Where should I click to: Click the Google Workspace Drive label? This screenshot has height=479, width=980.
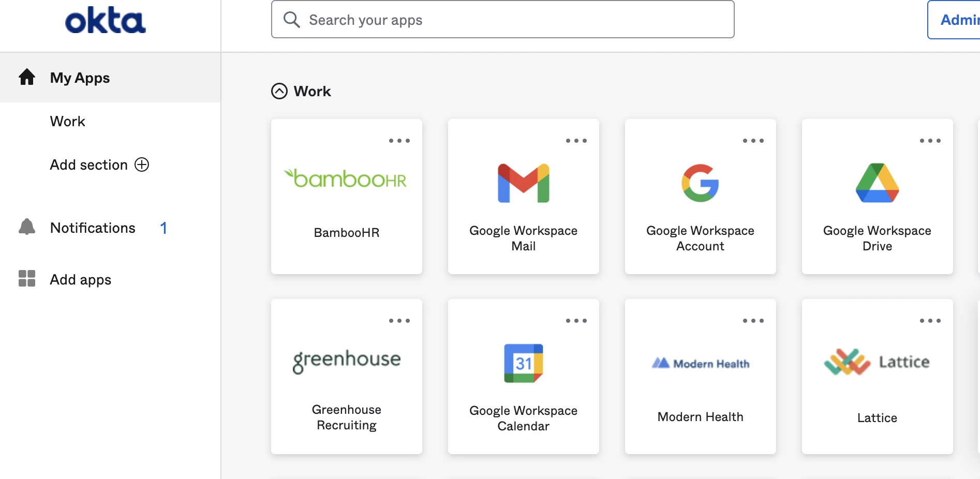(x=878, y=238)
